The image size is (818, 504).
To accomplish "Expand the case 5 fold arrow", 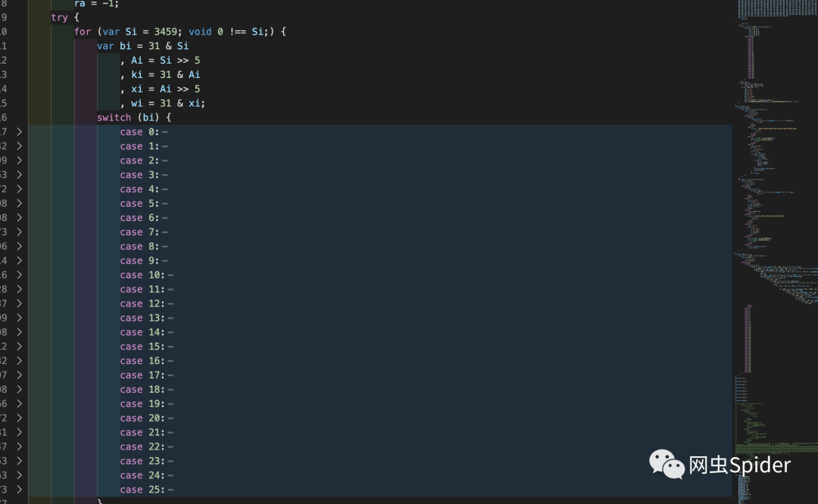I will point(19,204).
